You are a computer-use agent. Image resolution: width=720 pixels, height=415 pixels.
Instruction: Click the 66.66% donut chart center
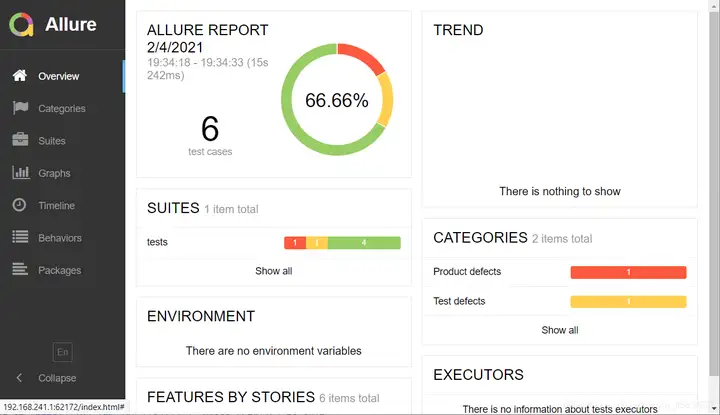coord(337,100)
